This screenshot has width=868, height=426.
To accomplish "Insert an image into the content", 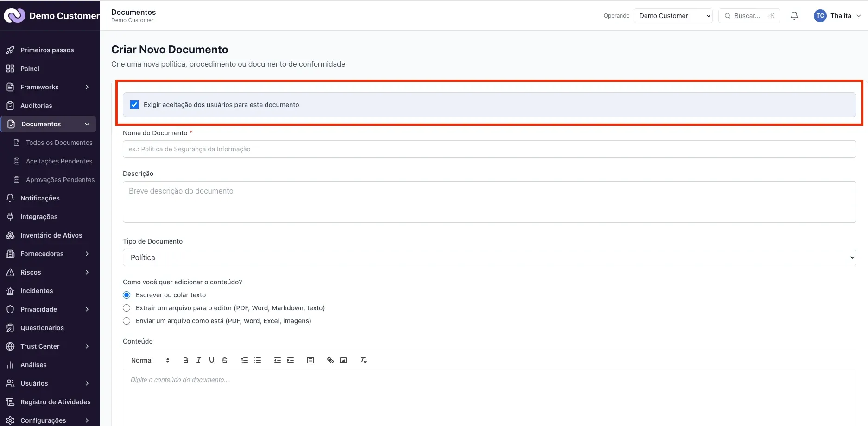I will (343, 360).
